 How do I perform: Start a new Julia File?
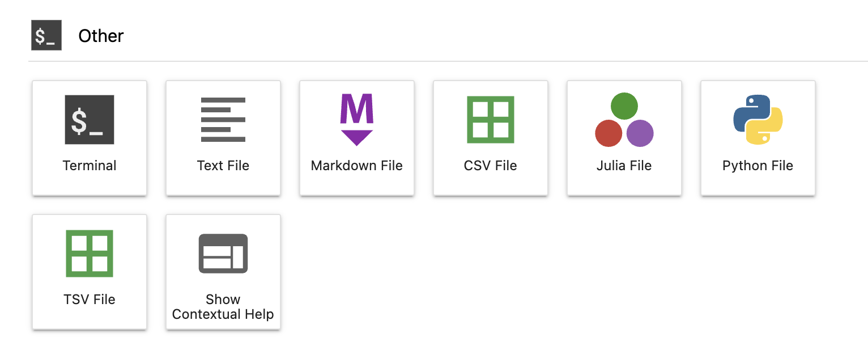point(624,138)
